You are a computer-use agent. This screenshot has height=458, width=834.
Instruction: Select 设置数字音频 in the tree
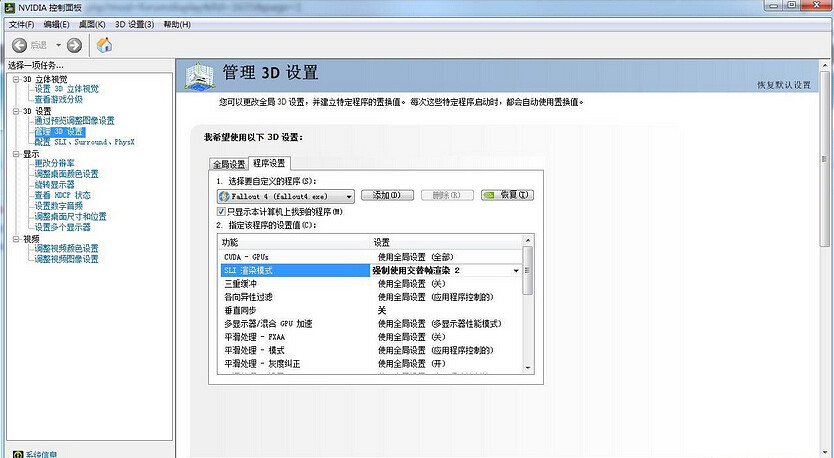(x=59, y=206)
